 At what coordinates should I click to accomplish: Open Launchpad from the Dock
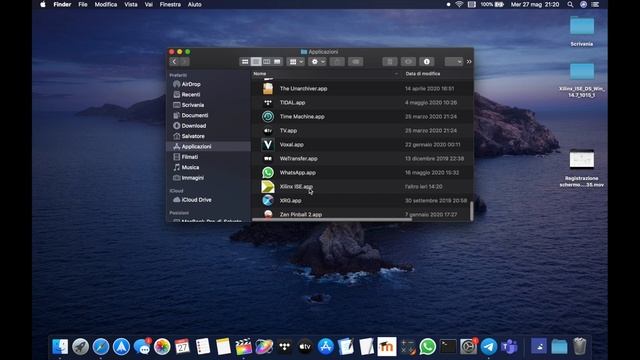click(80, 347)
